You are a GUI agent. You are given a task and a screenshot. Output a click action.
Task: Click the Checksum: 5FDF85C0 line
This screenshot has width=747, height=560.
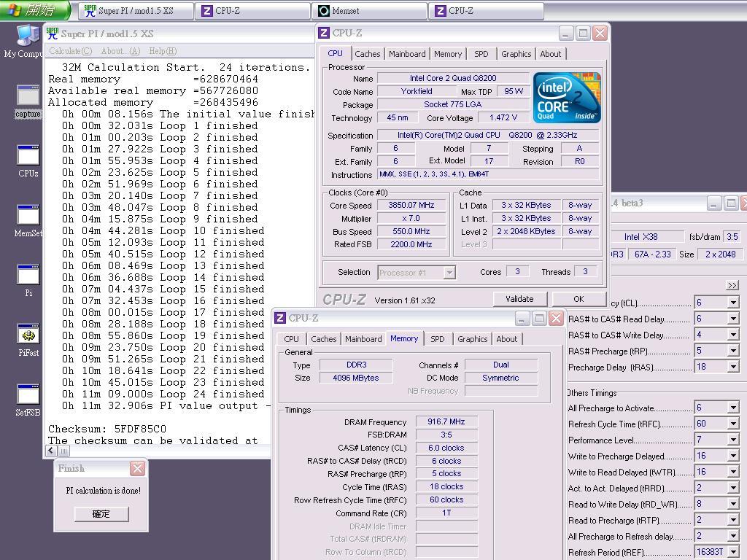pos(107,429)
